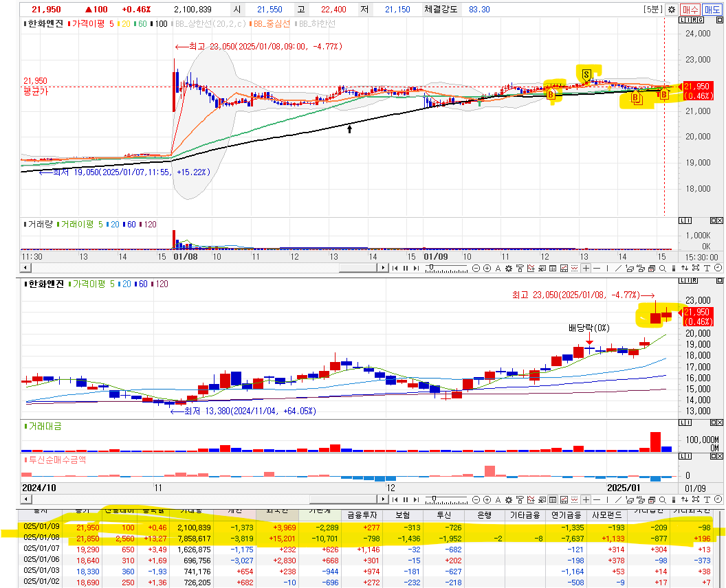Select erase-all tool, 5-minute chart toolbar
Viewport: 726px width, 588px height.
point(641,269)
